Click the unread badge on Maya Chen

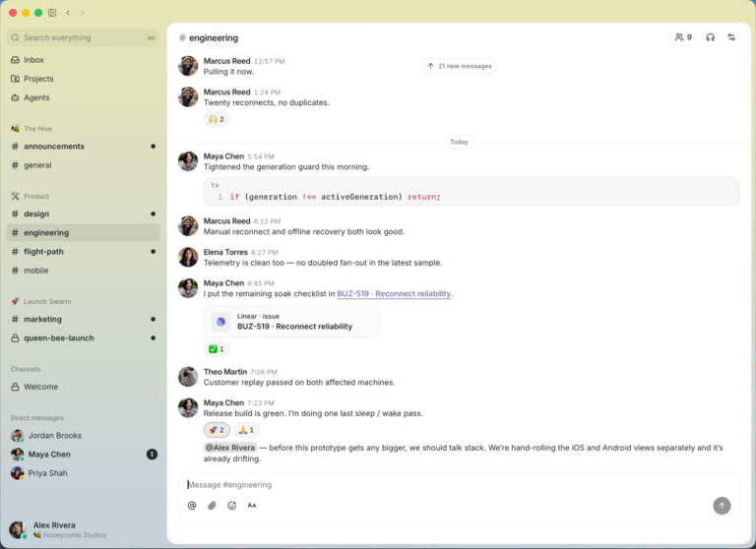tap(152, 454)
